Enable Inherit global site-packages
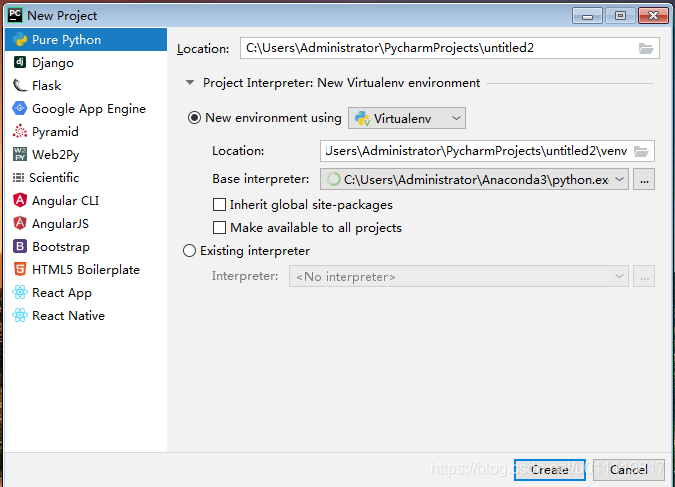This screenshot has width=675, height=487. pyautogui.click(x=220, y=205)
